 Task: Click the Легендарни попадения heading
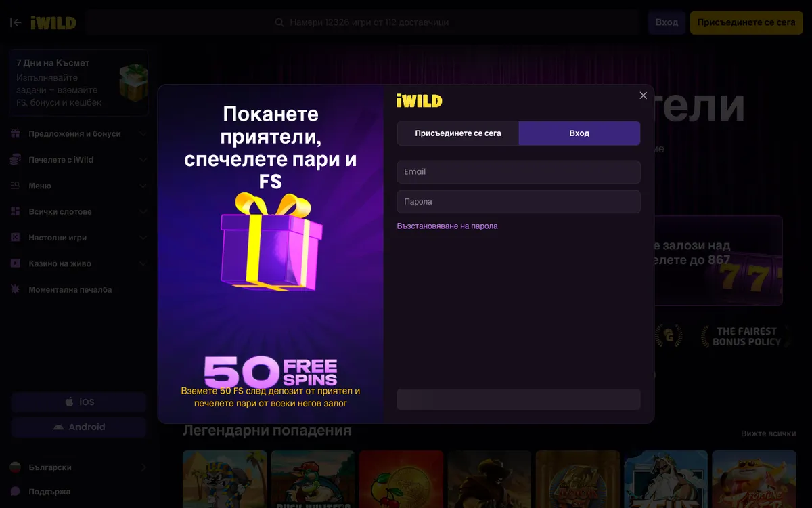click(267, 430)
